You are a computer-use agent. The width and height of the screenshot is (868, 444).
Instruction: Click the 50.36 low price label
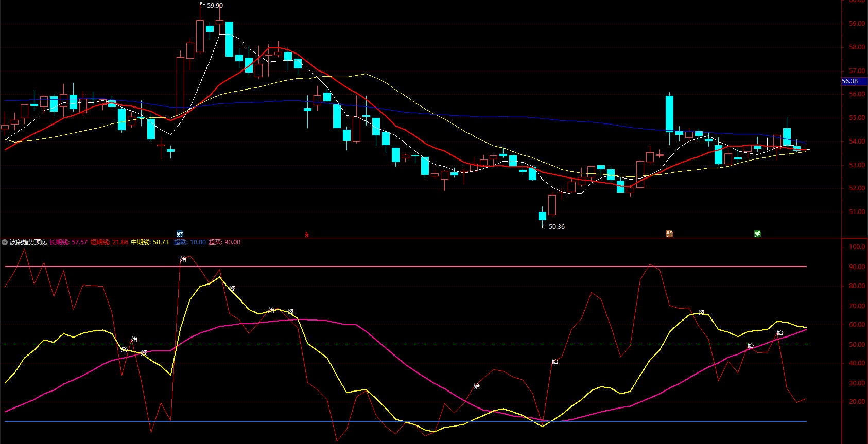pyautogui.click(x=557, y=227)
